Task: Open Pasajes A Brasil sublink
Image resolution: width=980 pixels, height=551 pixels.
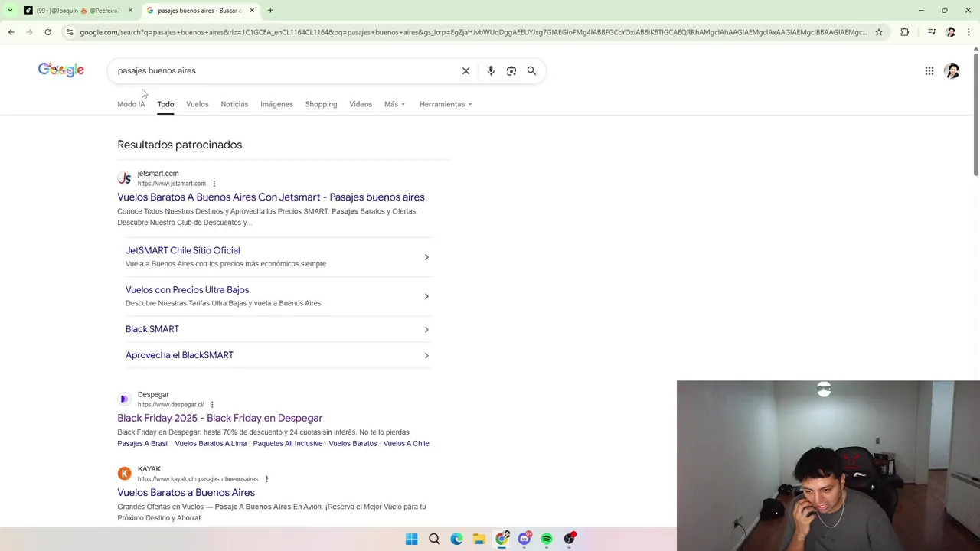Action: pos(142,443)
